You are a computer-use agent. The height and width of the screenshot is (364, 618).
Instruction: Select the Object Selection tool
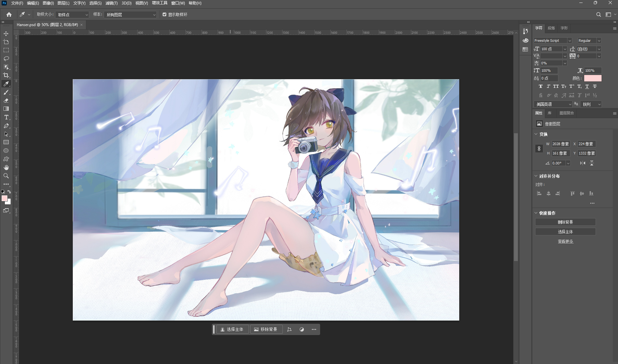click(6, 67)
